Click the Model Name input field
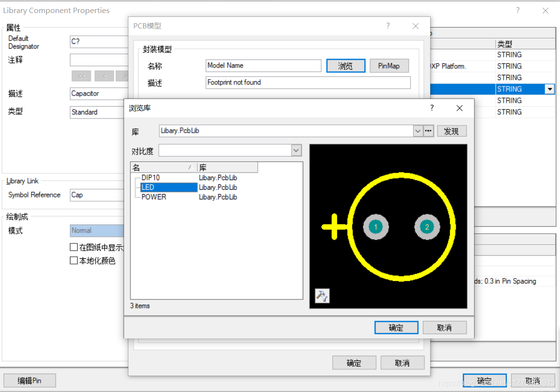The width and height of the screenshot is (560, 392). click(263, 66)
